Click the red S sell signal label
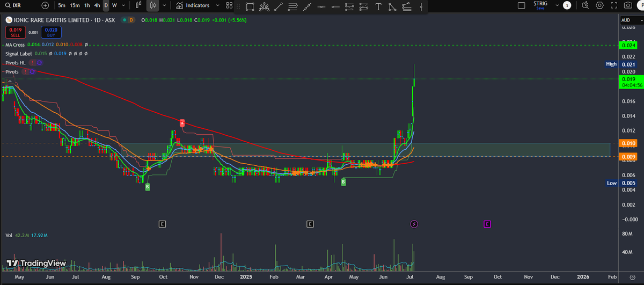Image resolution: width=644 pixels, height=285 pixels. [x=182, y=122]
